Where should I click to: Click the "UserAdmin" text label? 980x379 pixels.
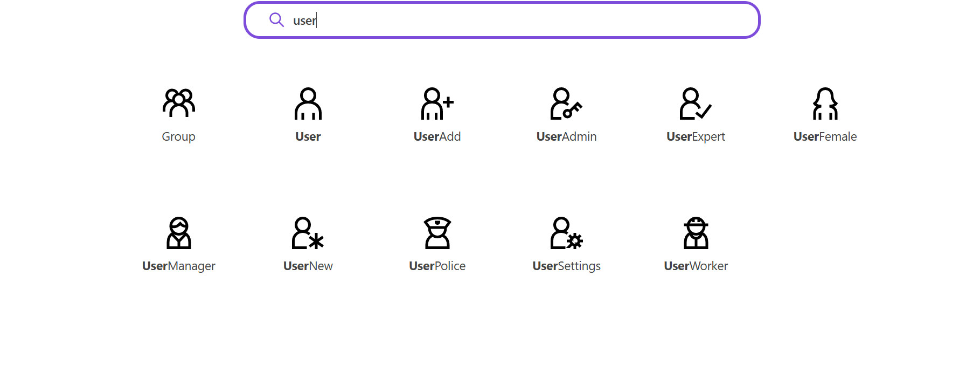coord(566,136)
